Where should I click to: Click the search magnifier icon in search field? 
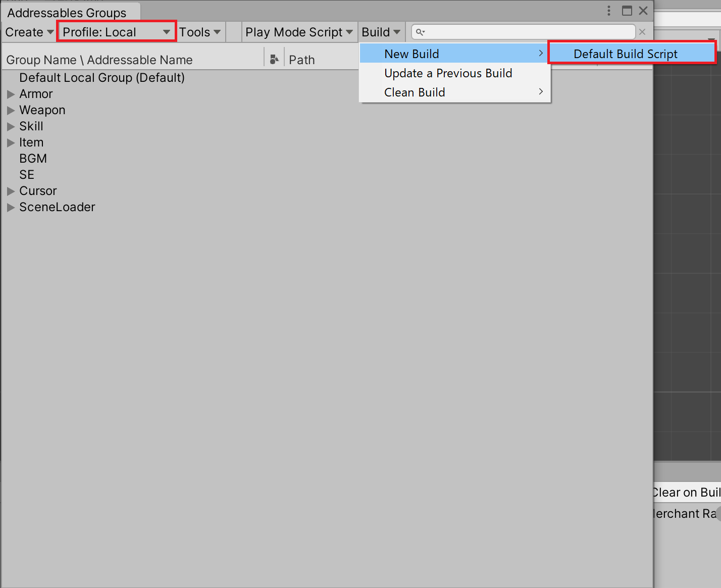[x=420, y=32]
